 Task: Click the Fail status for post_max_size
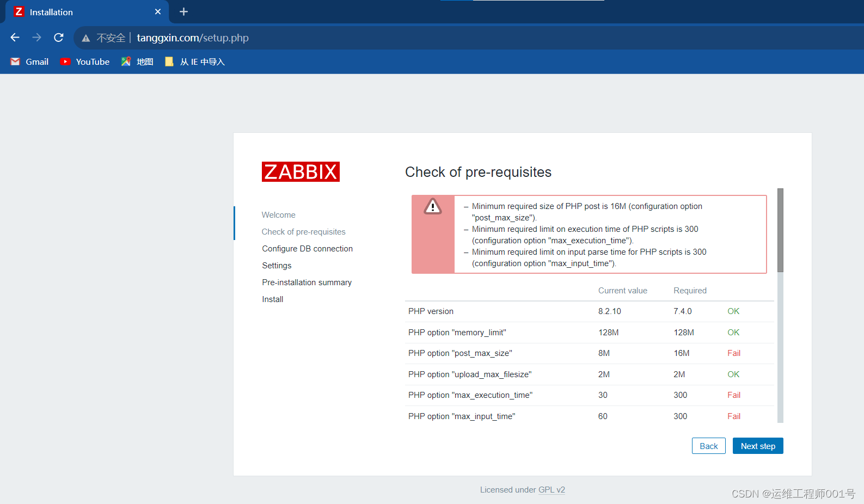coord(734,353)
